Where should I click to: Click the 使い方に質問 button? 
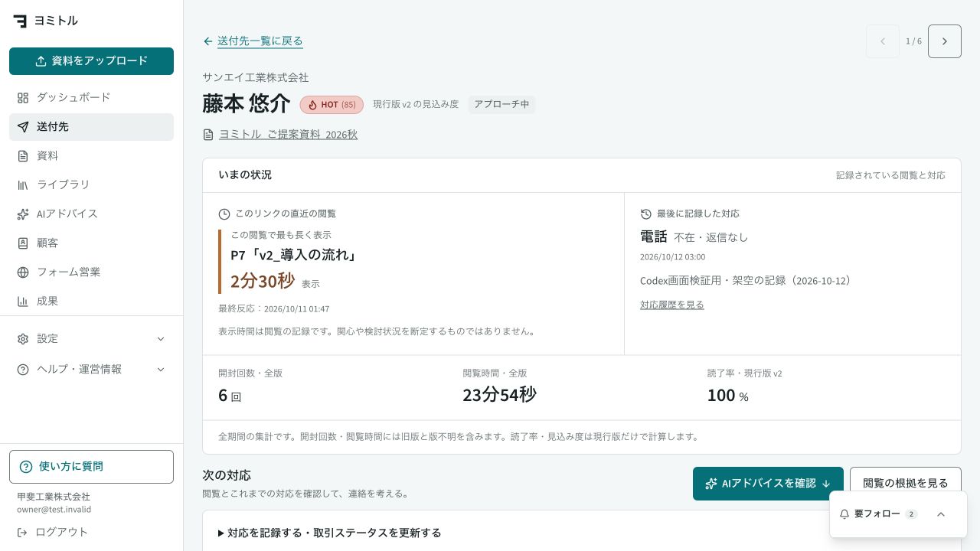click(x=91, y=467)
